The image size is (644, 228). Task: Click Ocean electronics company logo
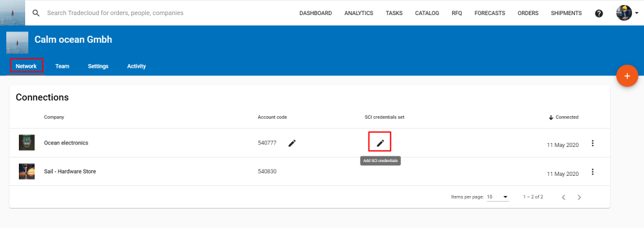tap(26, 143)
